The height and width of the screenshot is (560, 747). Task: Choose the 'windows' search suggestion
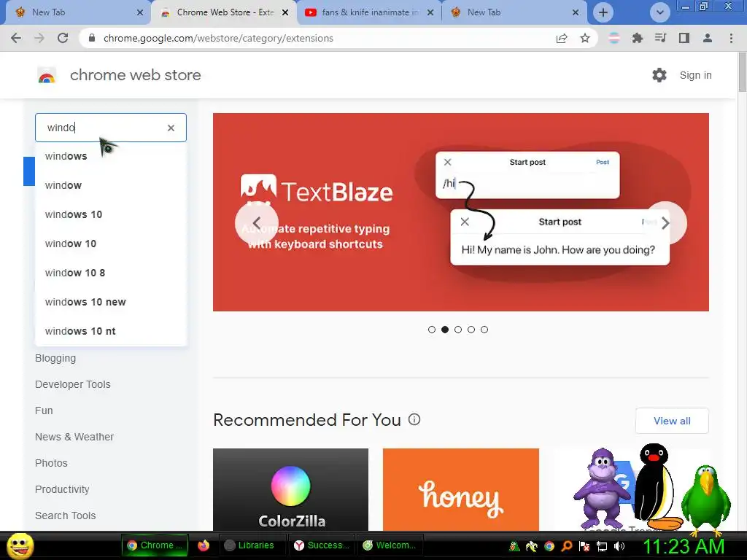pyautogui.click(x=111, y=156)
